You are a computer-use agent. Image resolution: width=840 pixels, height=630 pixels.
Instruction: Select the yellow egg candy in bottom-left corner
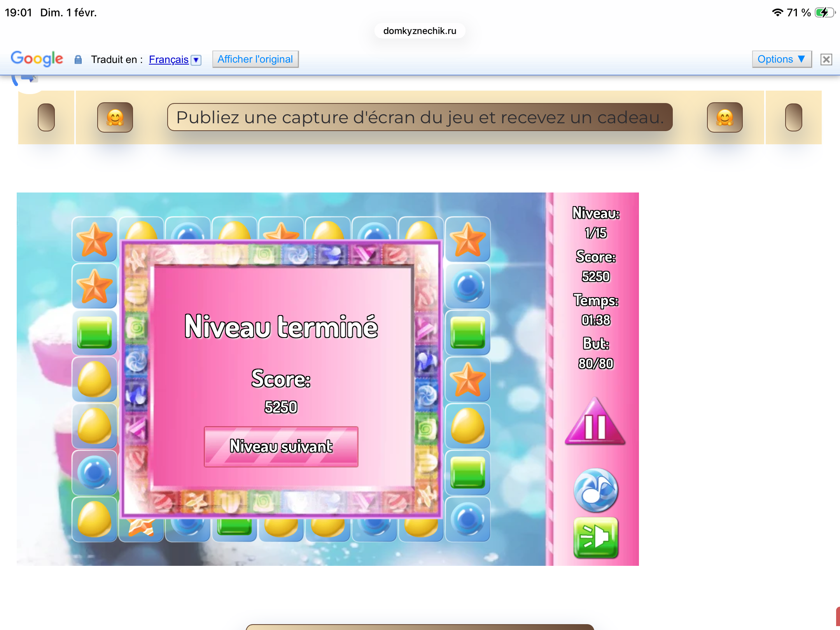94,519
